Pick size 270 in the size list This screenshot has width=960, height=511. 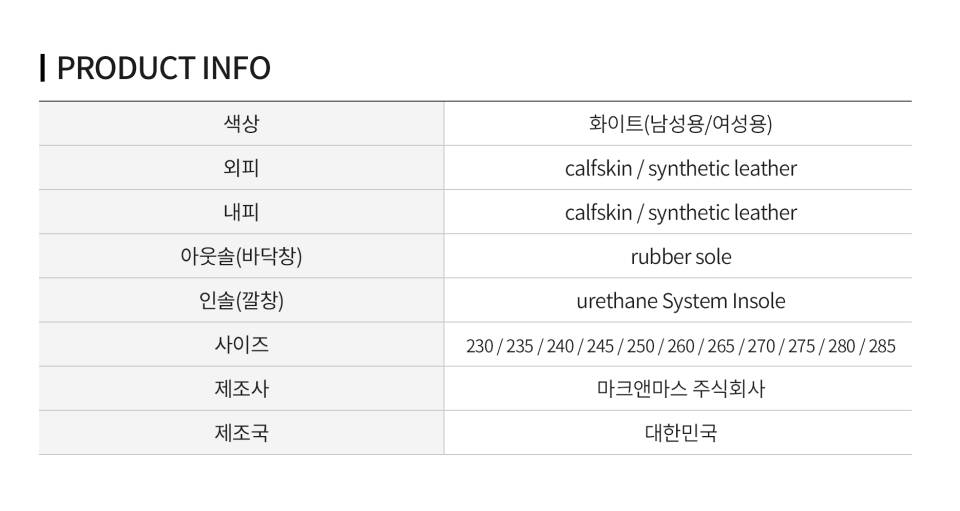click(x=761, y=346)
